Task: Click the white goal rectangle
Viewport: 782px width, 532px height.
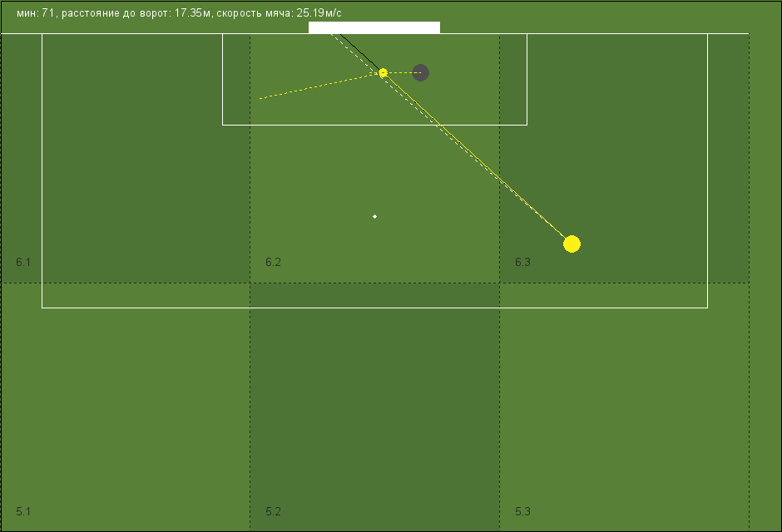Action: 374,27
